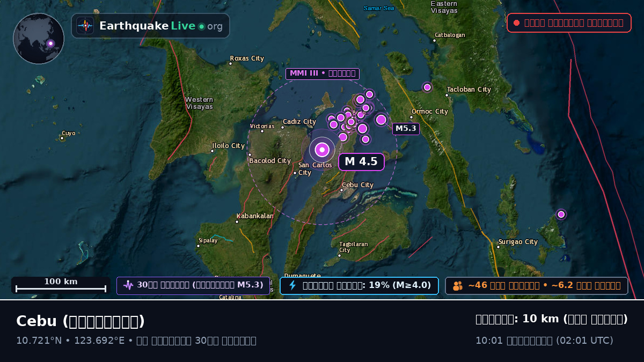Click the Iloilo City label
Image resolution: width=644 pixels, height=362 pixels.
[x=229, y=146]
